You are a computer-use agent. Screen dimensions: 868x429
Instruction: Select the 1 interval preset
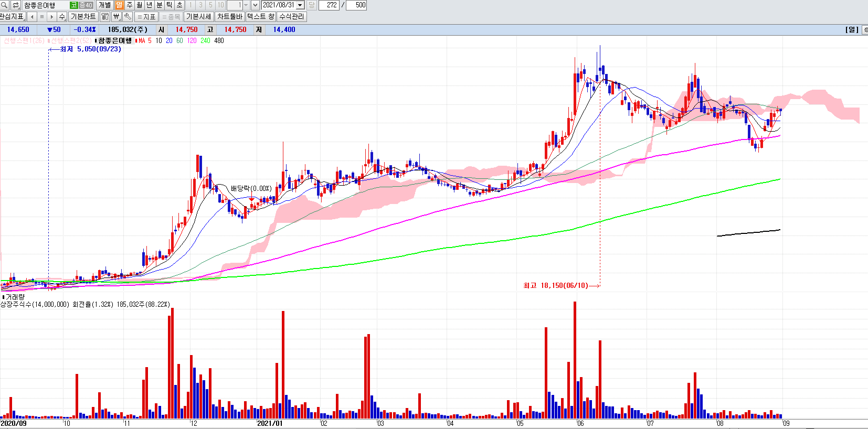click(x=190, y=5)
